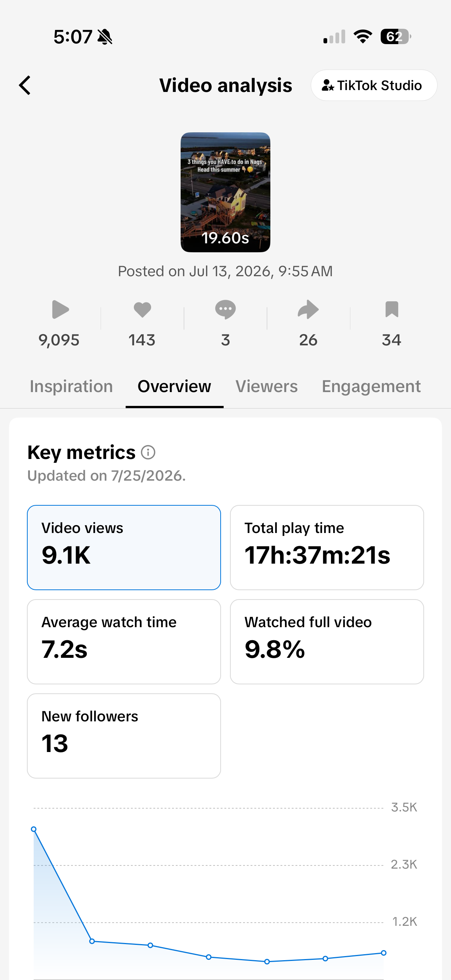Tap the share arrow icon
Viewport: 451px width, 980px height.
pos(308,309)
